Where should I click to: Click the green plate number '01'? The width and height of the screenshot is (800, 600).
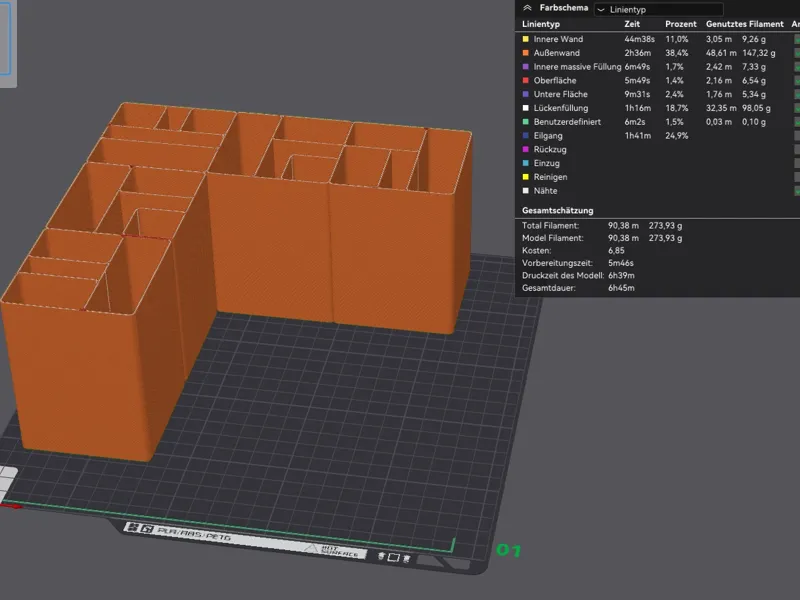tap(509, 550)
